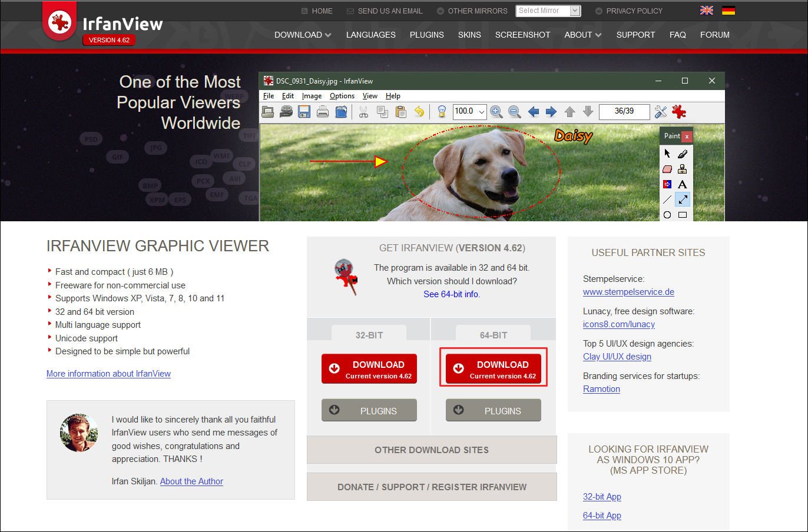The height and width of the screenshot is (532, 808).
Task: Open the 'See 64-bit info.' link
Action: [452, 294]
